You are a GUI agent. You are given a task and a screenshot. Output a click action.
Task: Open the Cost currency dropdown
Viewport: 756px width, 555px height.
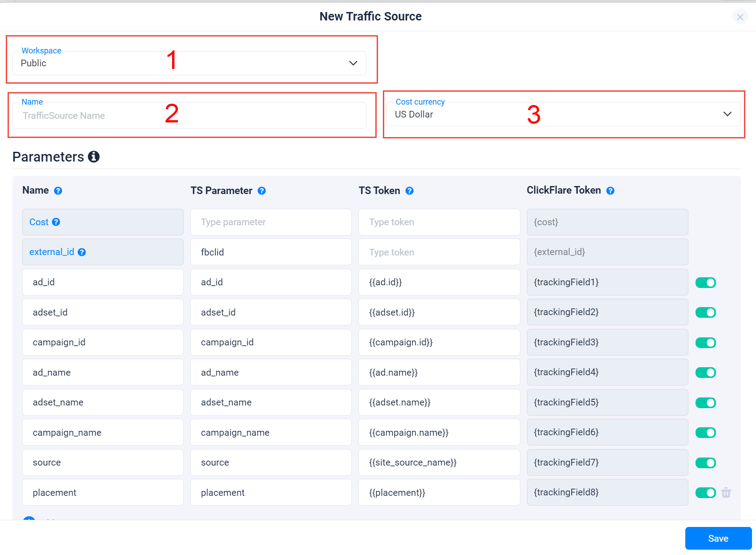point(563,114)
